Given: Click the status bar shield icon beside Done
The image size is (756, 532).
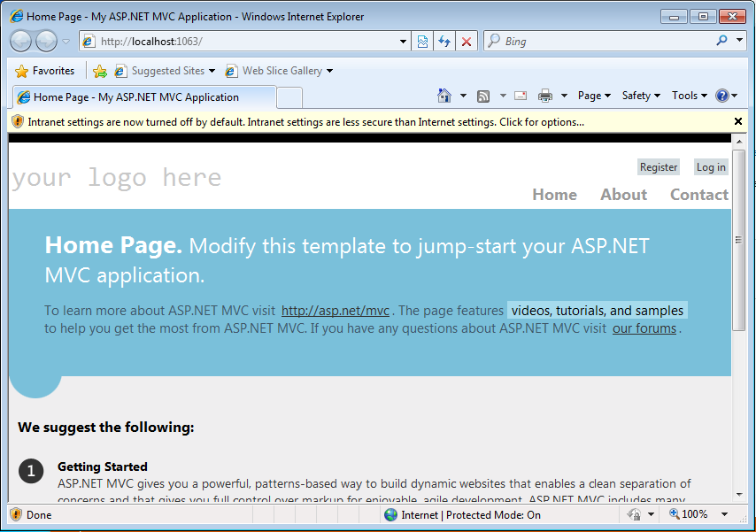Looking at the screenshot, I should click(x=16, y=514).
